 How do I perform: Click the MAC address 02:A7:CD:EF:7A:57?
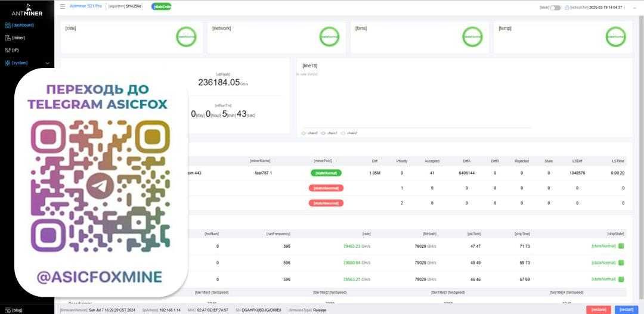(213, 310)
